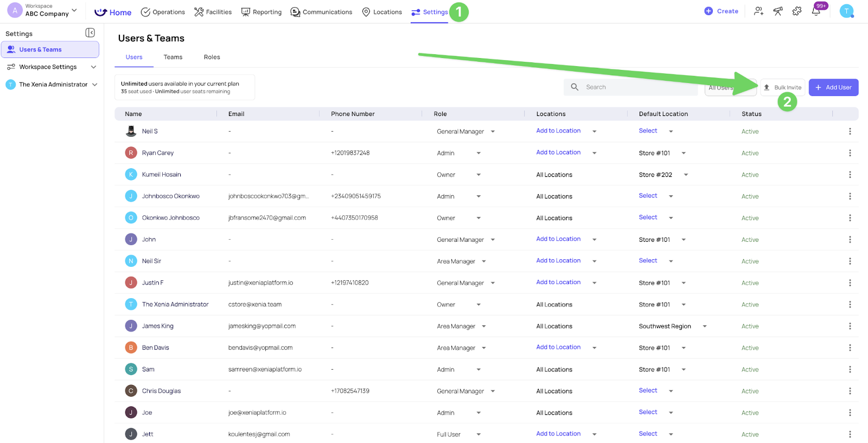This screenshot has height=443, width=868.
Task: Open the integrations puzzle icon
Action: pyautogui.click(x=797, y=11)
